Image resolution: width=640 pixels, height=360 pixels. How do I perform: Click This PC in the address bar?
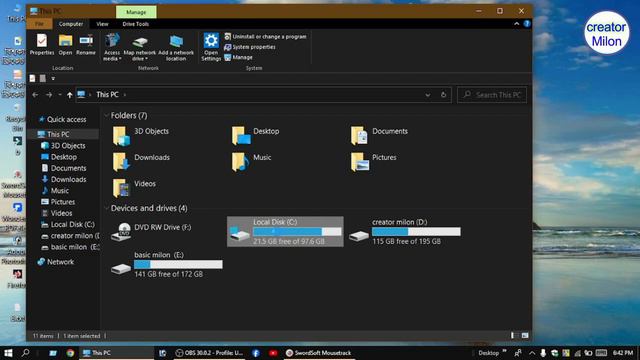107,95
